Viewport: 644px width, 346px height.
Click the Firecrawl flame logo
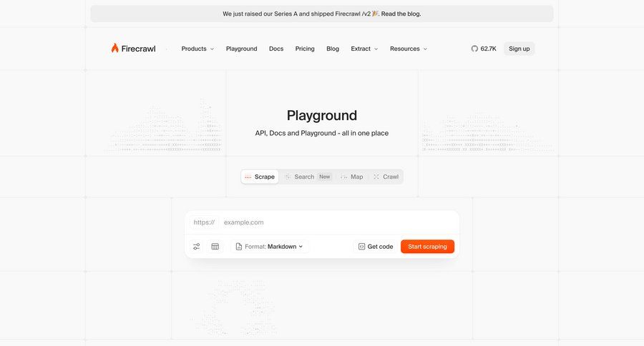[114, 49]
